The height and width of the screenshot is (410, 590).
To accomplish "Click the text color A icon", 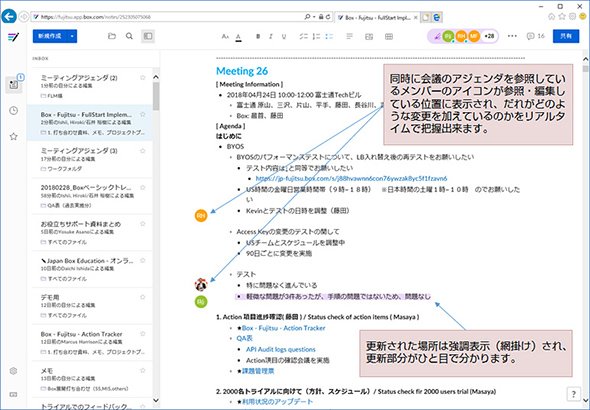I will pyautogui.click(x=238, y=37).
